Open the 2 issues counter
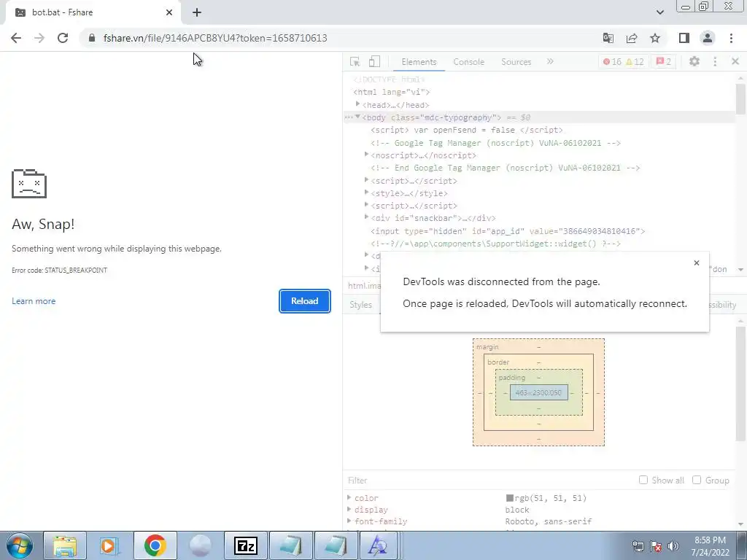Viewport: 747px width, 560px height. pyautogui.click(x=663, y=62)
